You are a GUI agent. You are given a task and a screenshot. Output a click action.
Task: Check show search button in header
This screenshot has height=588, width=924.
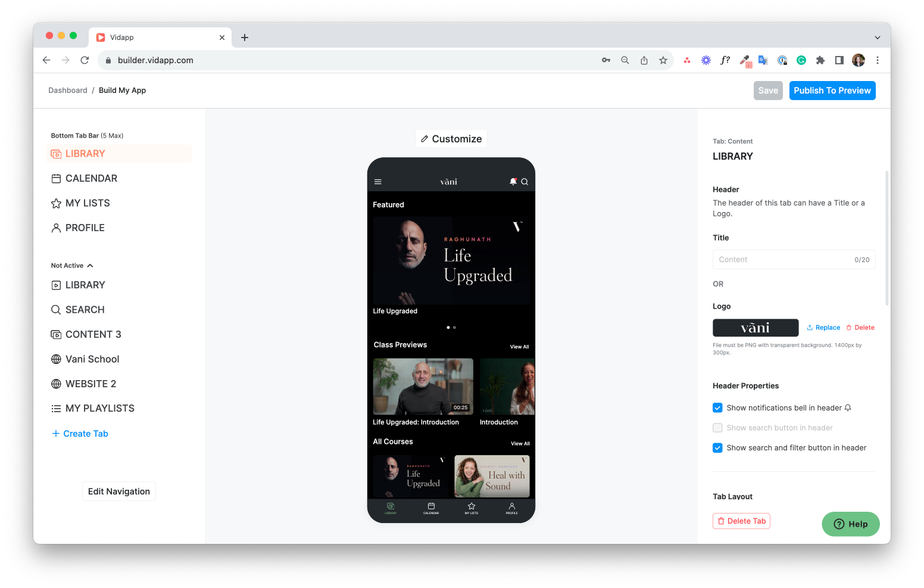click(x=717, y=428)
